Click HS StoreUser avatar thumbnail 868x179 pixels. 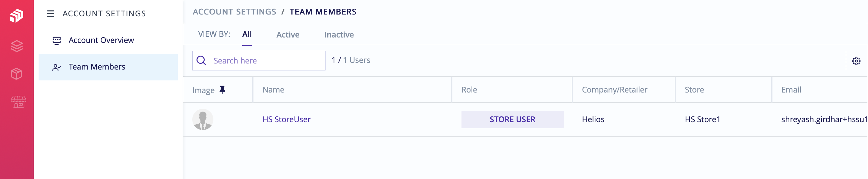[203, 119]
